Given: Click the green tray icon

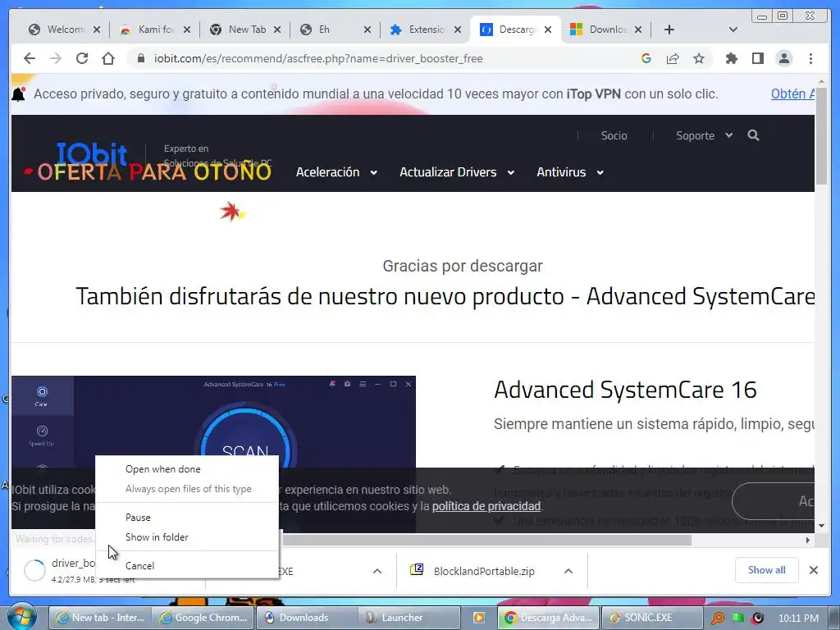Looking at the screenshot, I should [737, 618].
